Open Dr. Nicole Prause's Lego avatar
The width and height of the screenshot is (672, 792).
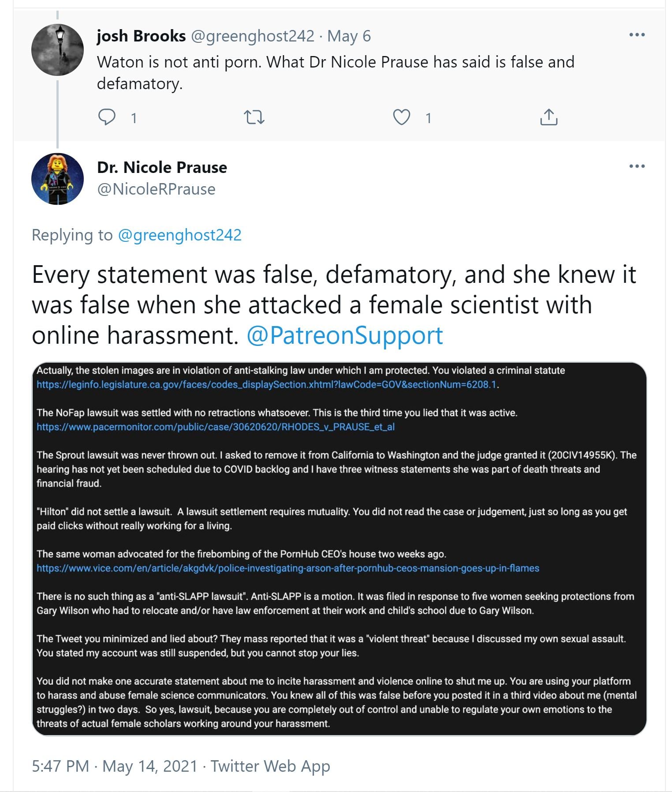[x=57, y=179]
